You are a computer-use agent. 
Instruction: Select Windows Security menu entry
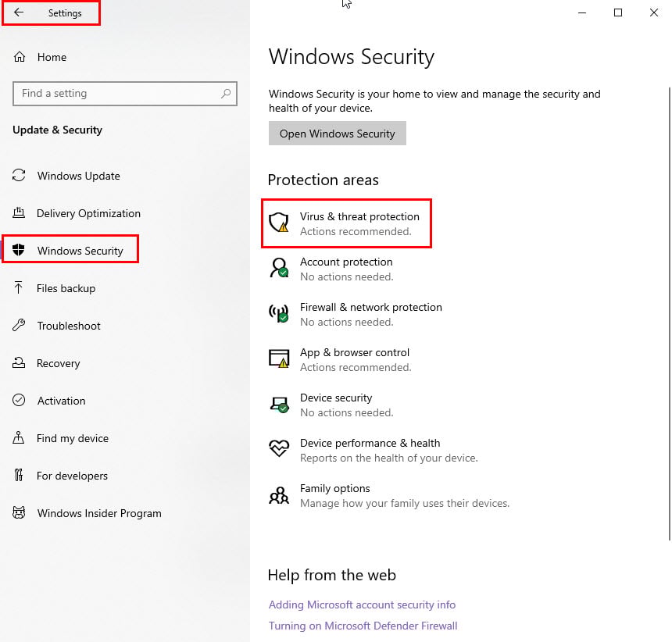(80, 251)
